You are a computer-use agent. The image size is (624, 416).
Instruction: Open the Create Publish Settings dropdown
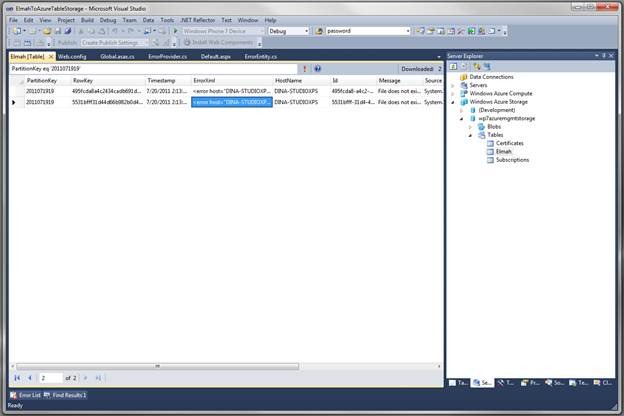coord(146,43)
